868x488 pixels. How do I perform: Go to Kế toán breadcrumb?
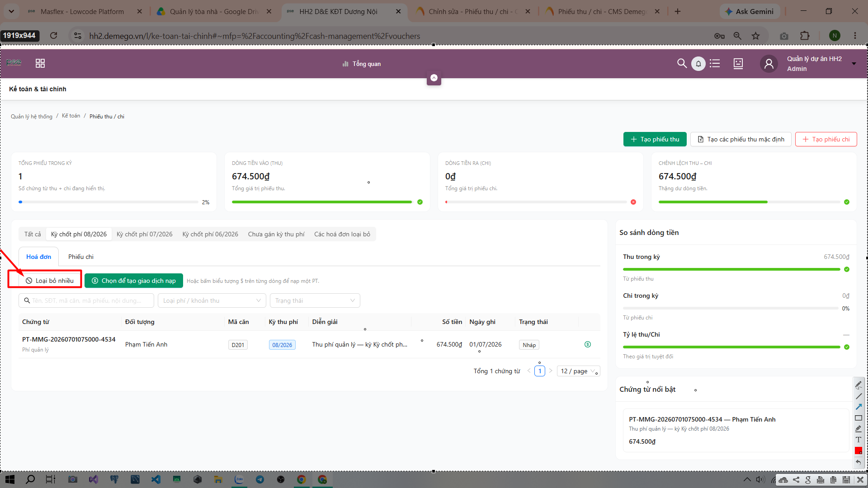(x=71, y=116)
